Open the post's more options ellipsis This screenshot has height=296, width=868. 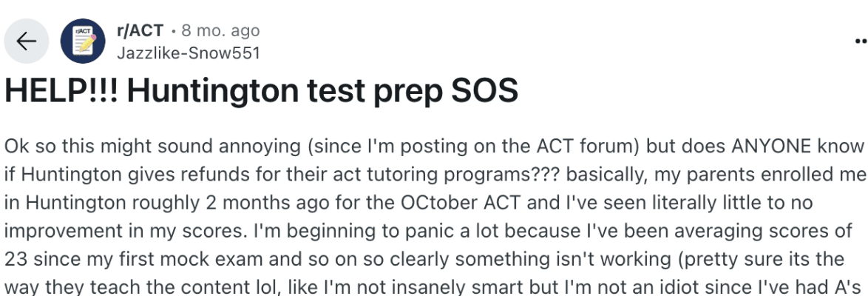861,41
